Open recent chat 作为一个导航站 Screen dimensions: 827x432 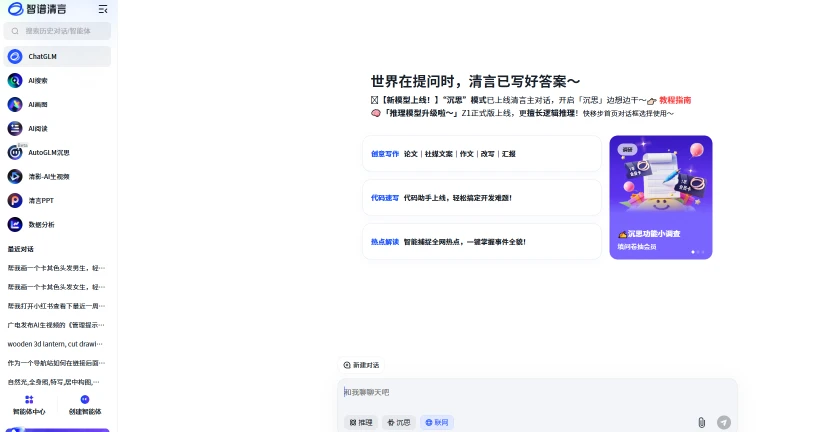pos(56,363)
